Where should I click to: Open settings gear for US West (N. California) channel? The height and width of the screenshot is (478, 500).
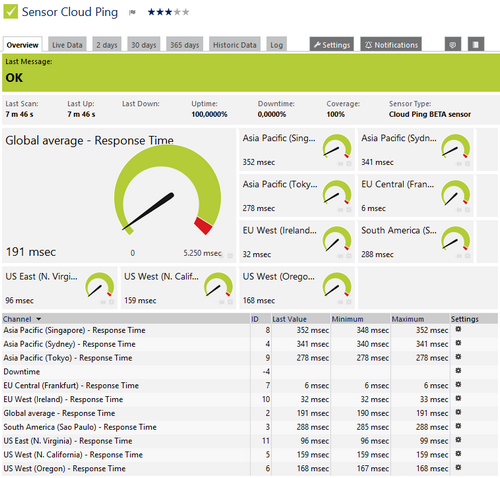(458, 454)
